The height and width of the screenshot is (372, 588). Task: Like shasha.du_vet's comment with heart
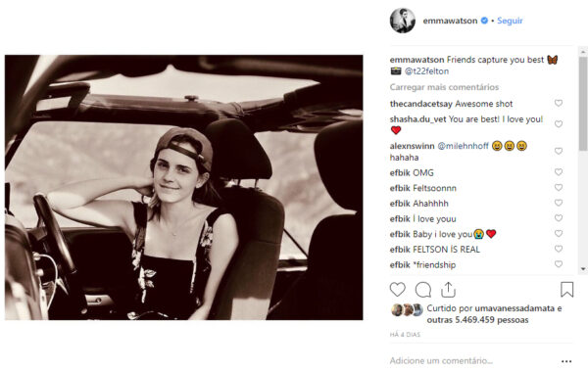point(559,124)
